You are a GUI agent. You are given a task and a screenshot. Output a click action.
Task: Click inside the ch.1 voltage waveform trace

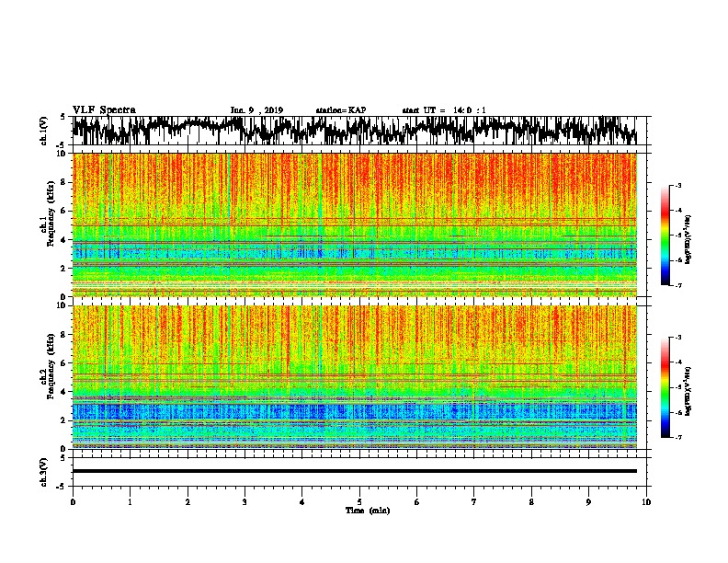point(355,131)
